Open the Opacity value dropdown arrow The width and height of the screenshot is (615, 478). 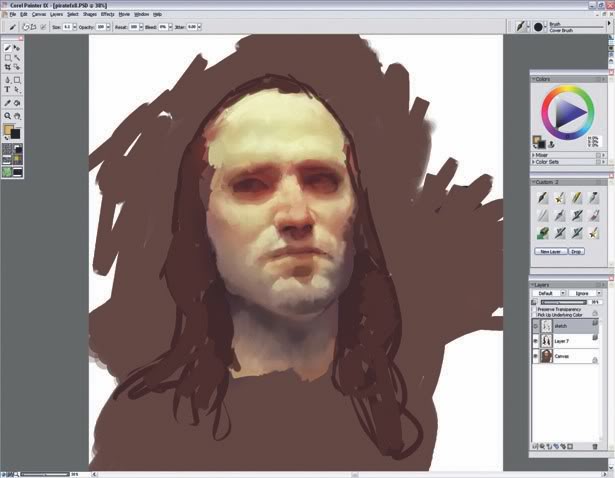click(108, 27)
